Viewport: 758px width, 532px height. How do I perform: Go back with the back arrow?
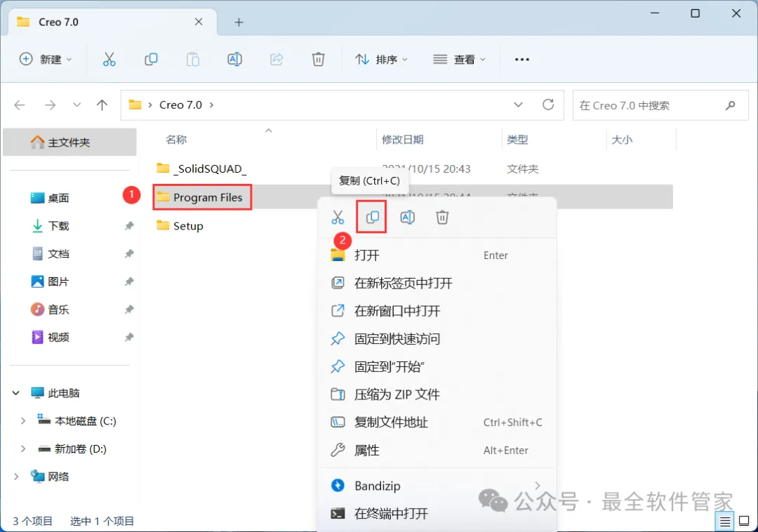(20, 105)
